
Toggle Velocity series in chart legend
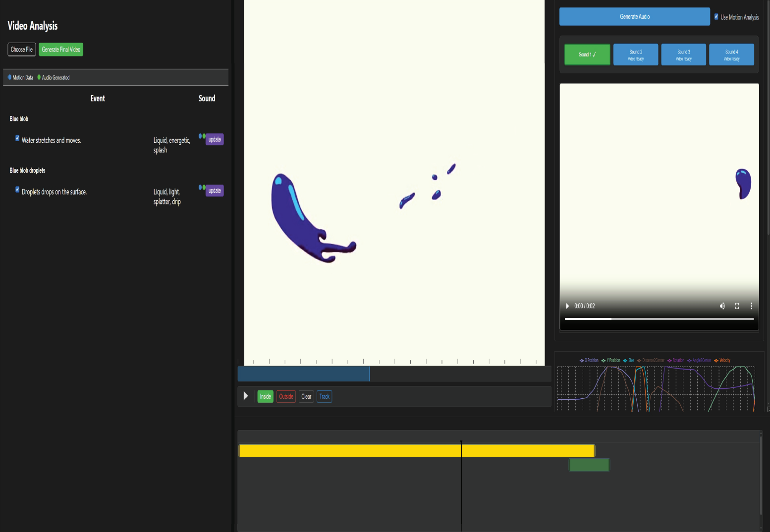(722, 361)
